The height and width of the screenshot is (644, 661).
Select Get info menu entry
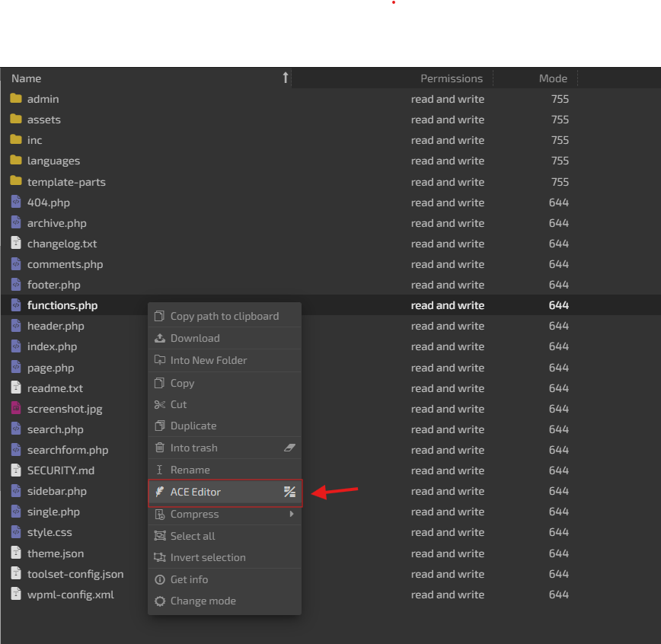point(225,579)
